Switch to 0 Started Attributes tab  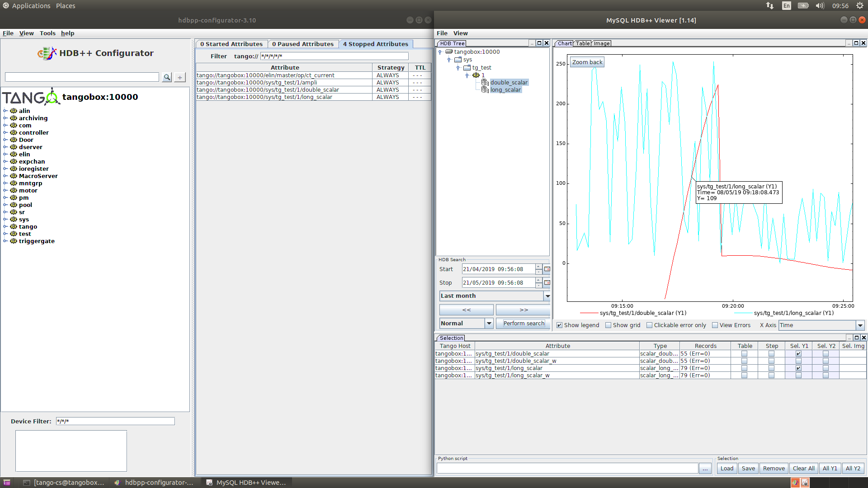(x=231, y=44)
